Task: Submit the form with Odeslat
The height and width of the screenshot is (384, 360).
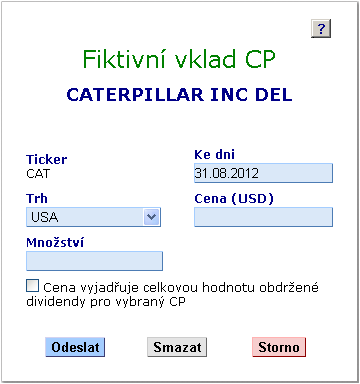Action: point(75,347)
